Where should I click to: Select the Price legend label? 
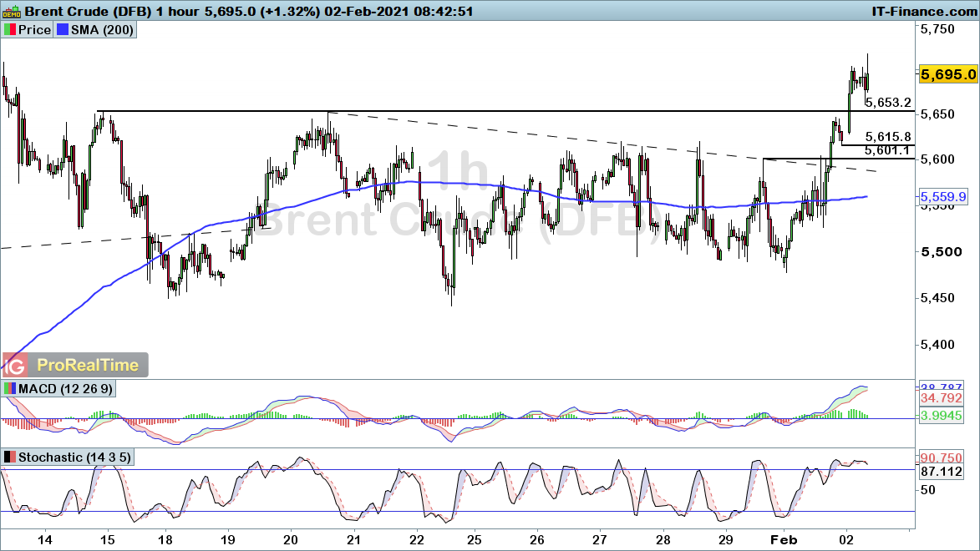pyautogui.click(x=34, y=30)
